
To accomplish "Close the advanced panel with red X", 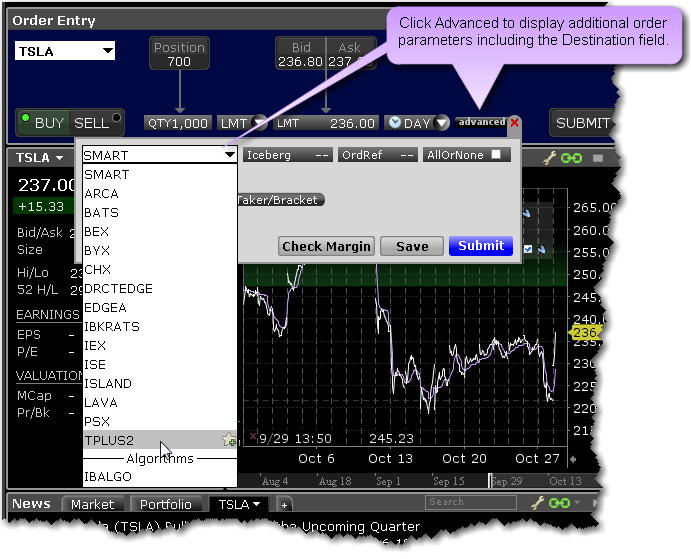I will [x=515, y=122].
